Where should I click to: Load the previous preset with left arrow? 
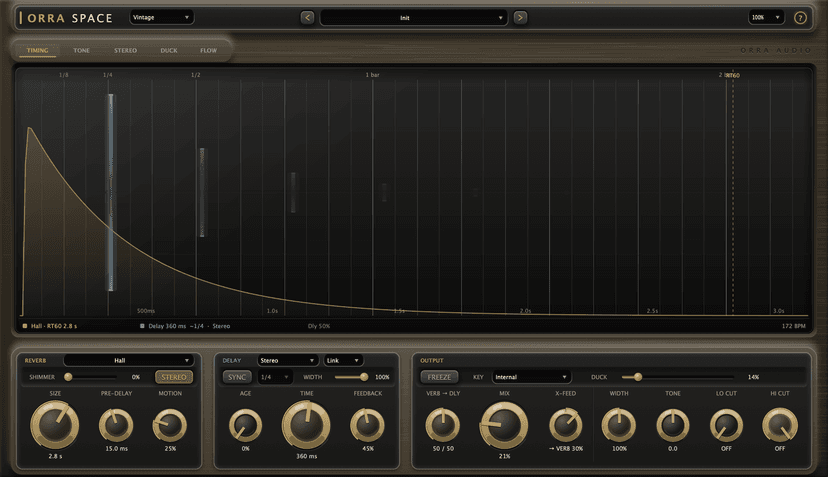pyautogui.click(x=307, y=17)
